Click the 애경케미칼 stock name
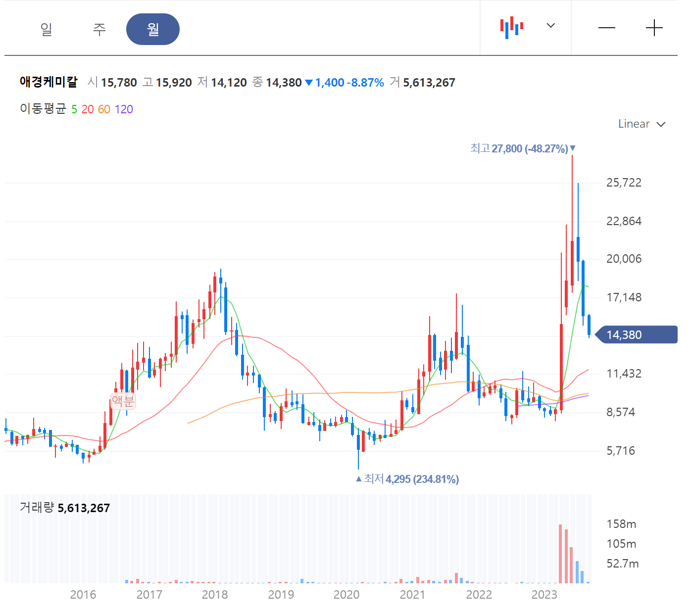 pos(49,82)
